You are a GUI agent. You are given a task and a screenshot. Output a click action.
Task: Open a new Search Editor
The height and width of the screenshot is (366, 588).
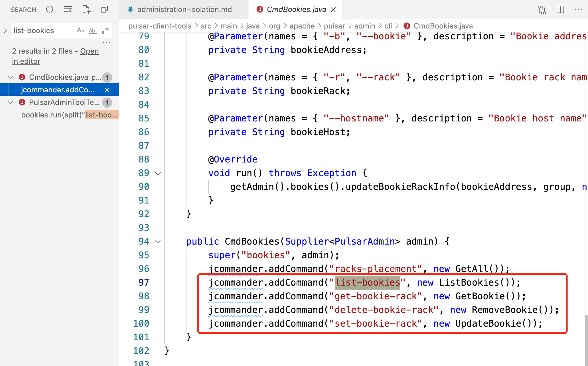pyautogui.click(x=86, y=9)
